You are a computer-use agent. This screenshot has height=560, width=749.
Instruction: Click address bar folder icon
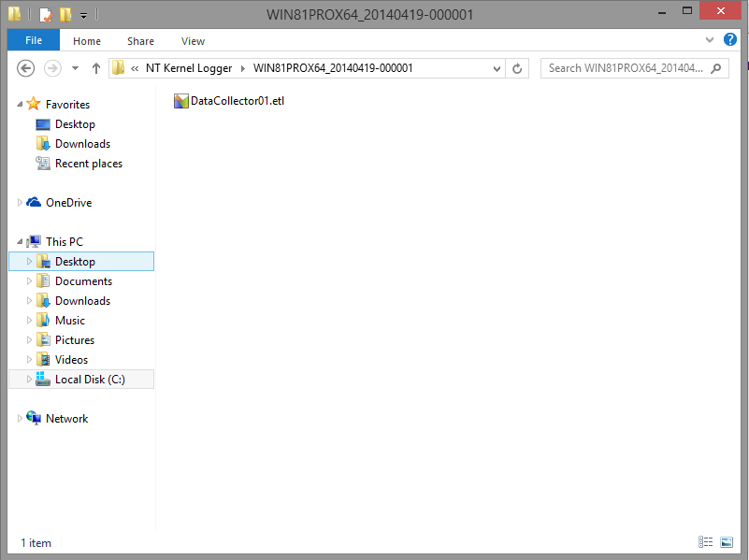coord(118,68)
